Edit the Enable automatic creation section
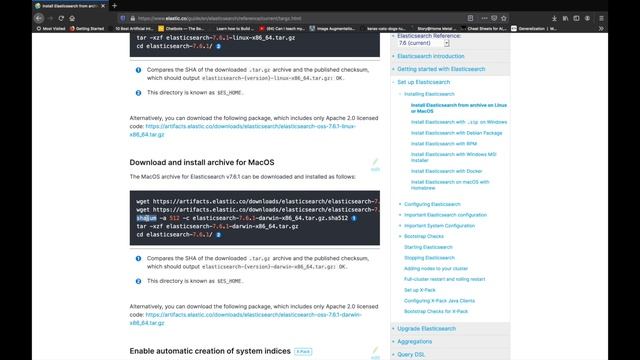 click(375, 353)
